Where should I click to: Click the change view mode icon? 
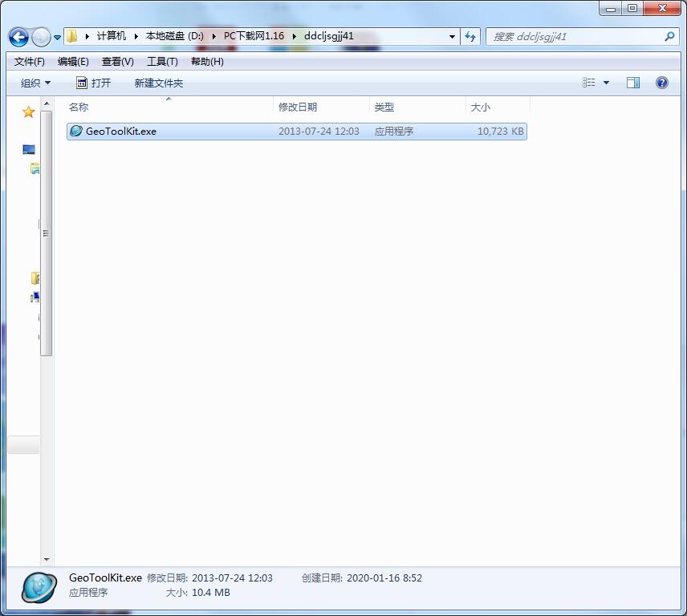[589, 83]
